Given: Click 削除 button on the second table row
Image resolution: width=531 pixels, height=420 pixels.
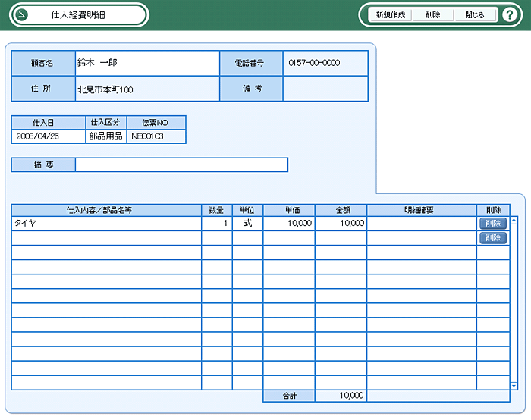Looking at the screenshot, I should pyautogui.click(x=492, y=238).
